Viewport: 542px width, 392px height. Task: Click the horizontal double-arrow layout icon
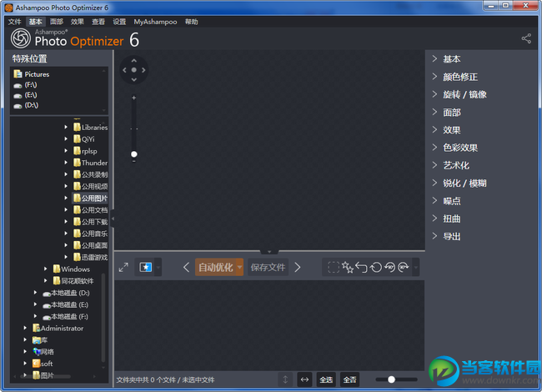click(304, 379)
